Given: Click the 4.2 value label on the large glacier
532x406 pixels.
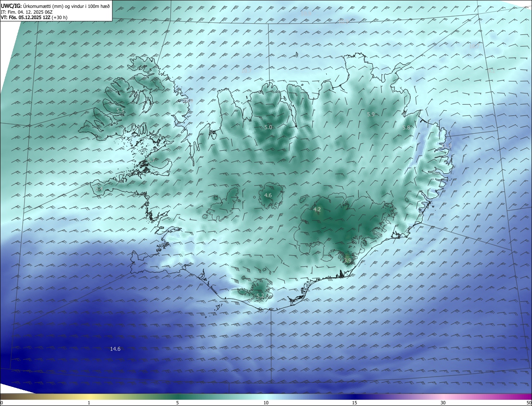Looking at the screenshot, I should point(317,210).
